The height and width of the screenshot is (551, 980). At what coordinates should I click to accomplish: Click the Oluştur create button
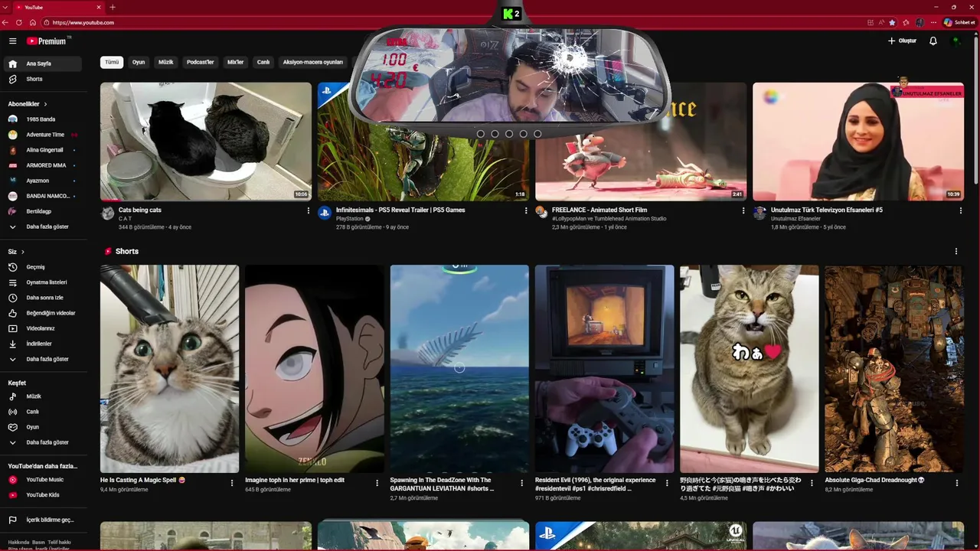pyautogui.click(x=902, y=41)
